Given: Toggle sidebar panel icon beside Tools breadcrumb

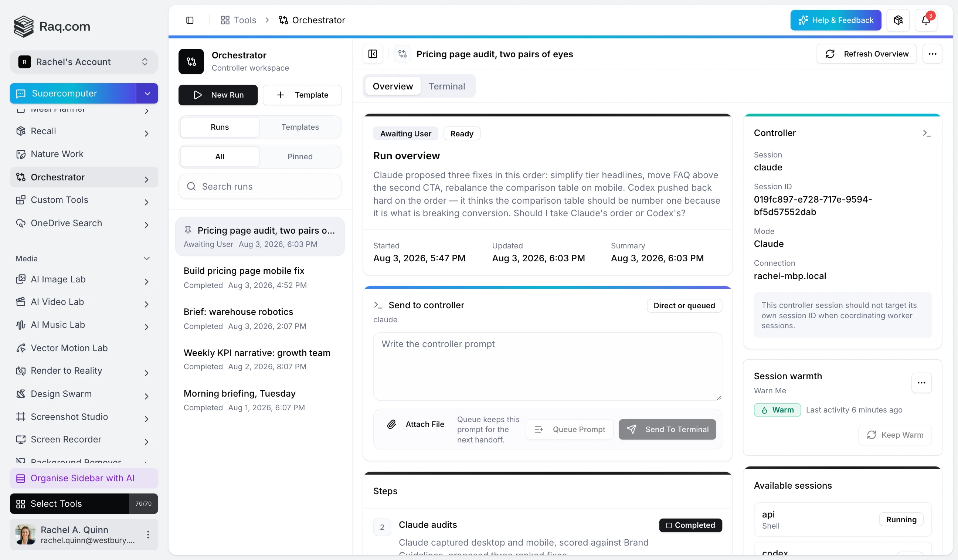Looking at the screenshot, I should coord(190,20).
